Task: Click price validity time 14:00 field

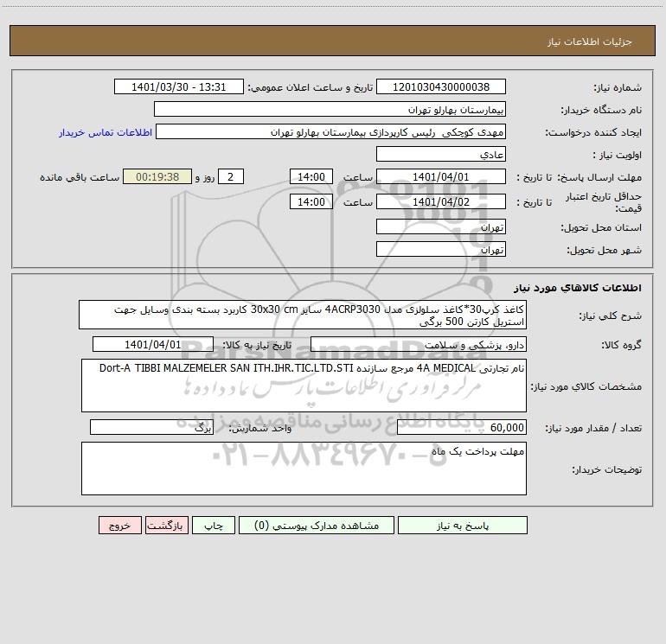Action: (x=311, y=202)
